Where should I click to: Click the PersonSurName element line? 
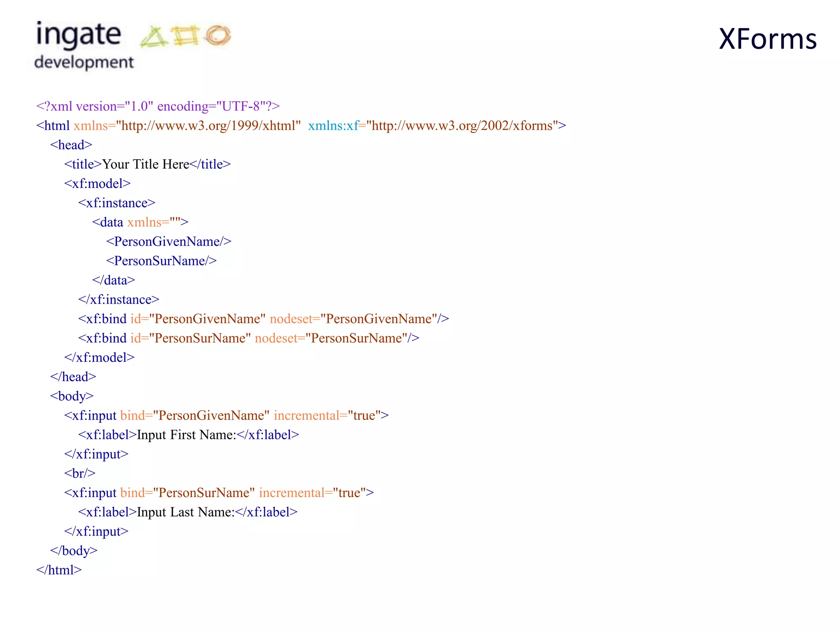161,260
